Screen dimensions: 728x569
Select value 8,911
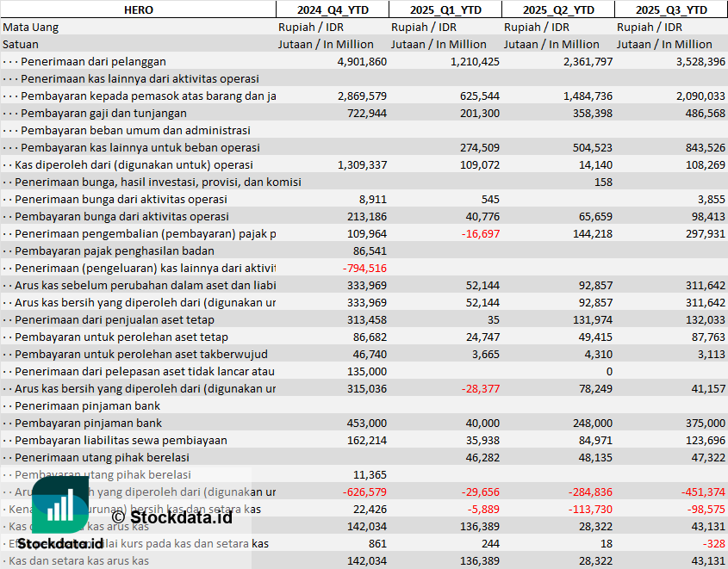[373, 200]
